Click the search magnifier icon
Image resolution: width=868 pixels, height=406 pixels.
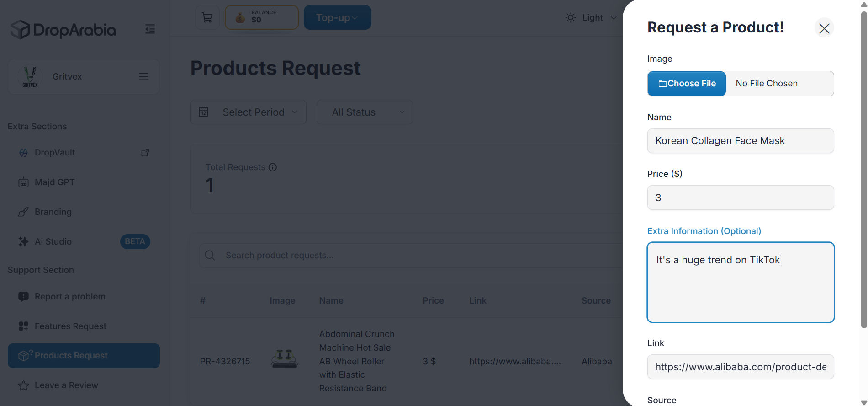[x=210, y=256]
